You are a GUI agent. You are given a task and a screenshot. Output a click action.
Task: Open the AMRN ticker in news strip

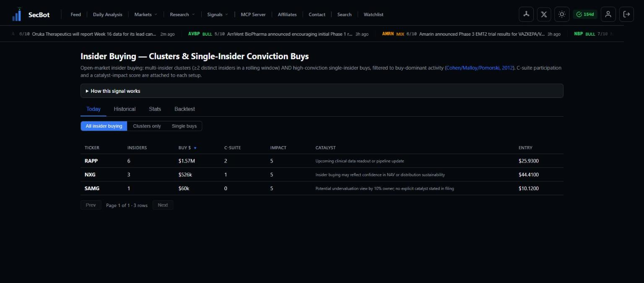tap(388, 34)
